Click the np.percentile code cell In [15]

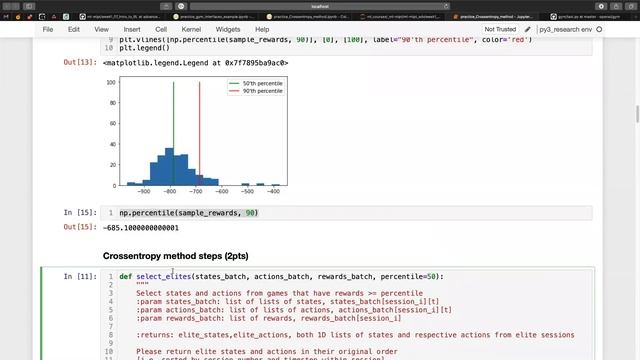click(346, 213)
